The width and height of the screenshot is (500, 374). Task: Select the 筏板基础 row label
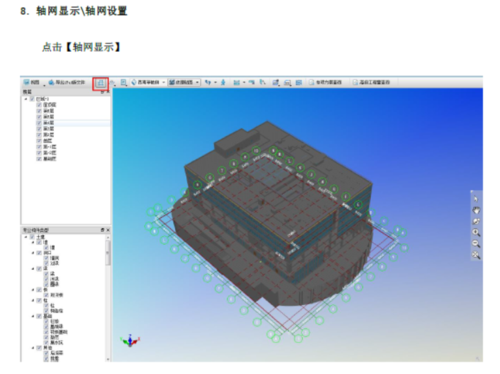click(59, 332)
